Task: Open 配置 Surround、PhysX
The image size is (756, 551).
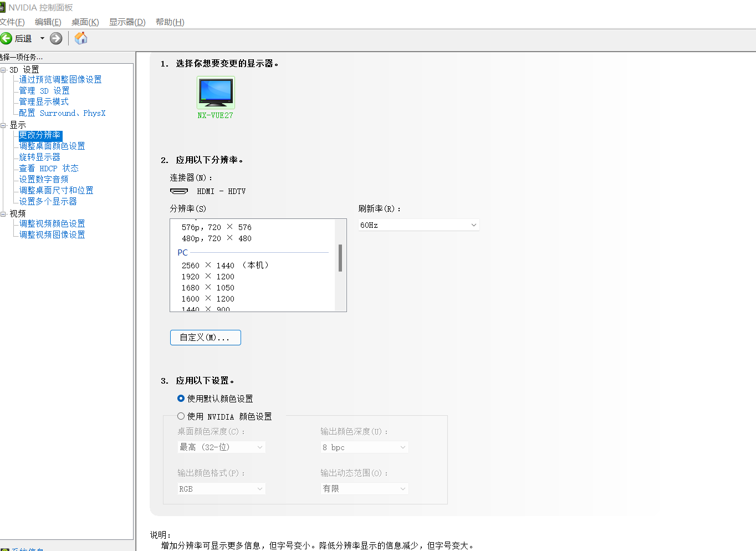Action: click(x=62, y=113)
